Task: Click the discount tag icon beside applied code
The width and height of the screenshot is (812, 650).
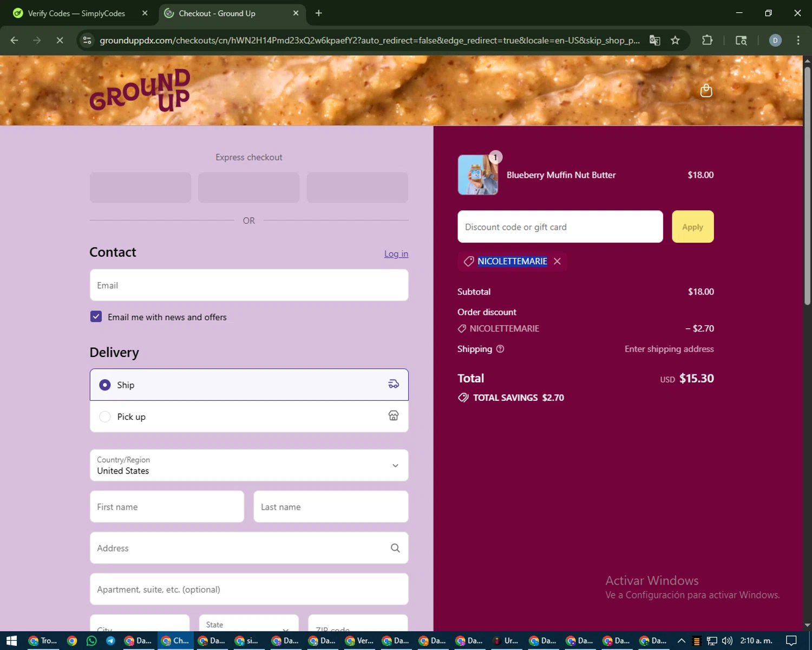Action: [x=469, y=261]
